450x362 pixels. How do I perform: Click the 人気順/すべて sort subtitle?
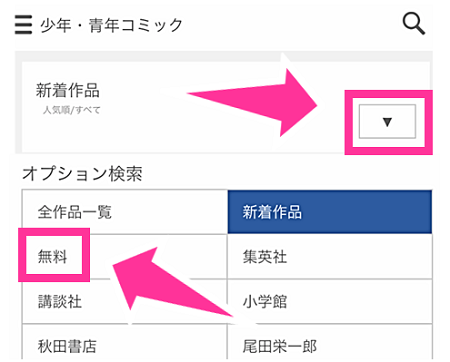pos(71,110)
